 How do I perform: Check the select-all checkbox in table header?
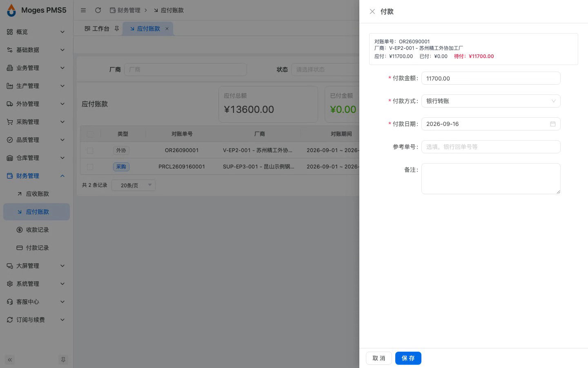coord(90,134)
